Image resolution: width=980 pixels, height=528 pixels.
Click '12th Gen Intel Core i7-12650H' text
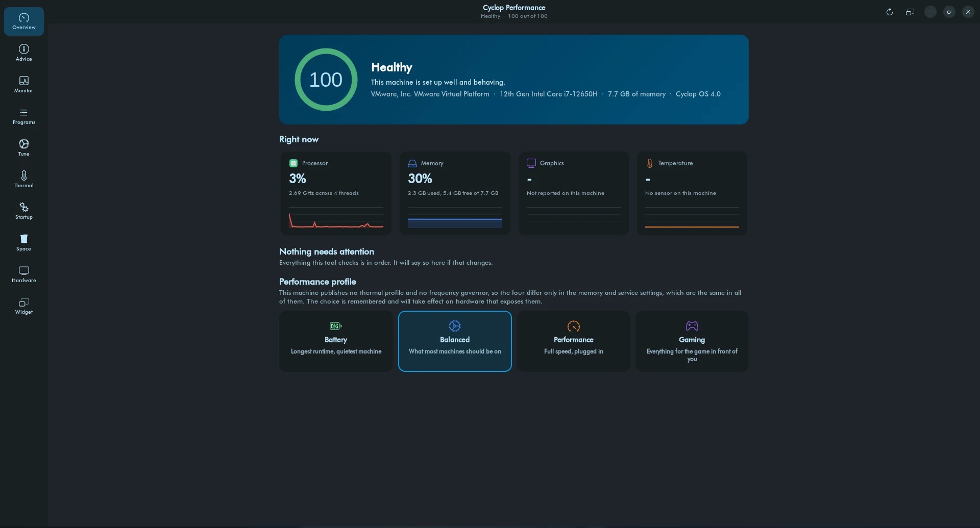coord(549,94)
